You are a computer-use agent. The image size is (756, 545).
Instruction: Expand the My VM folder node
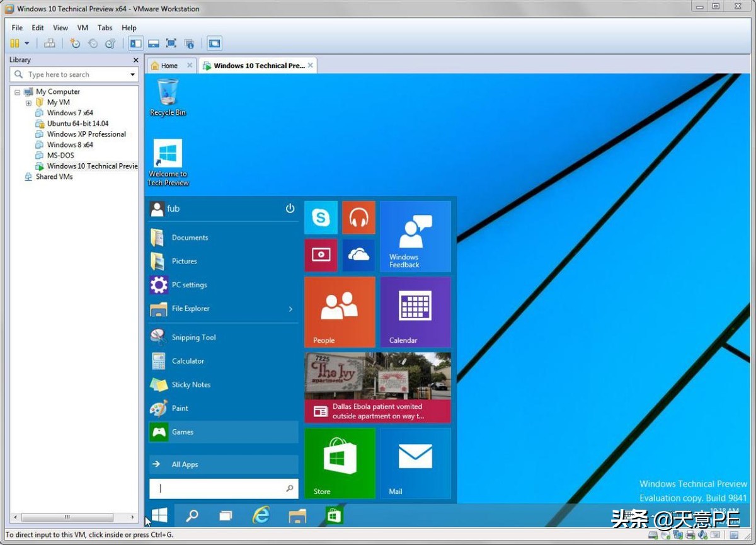28,103
